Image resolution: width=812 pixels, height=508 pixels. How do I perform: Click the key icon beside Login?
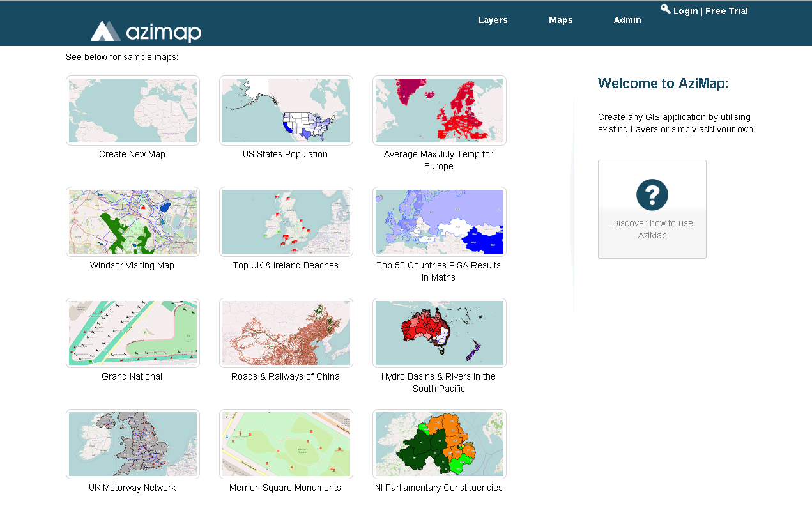click(666, 9)
